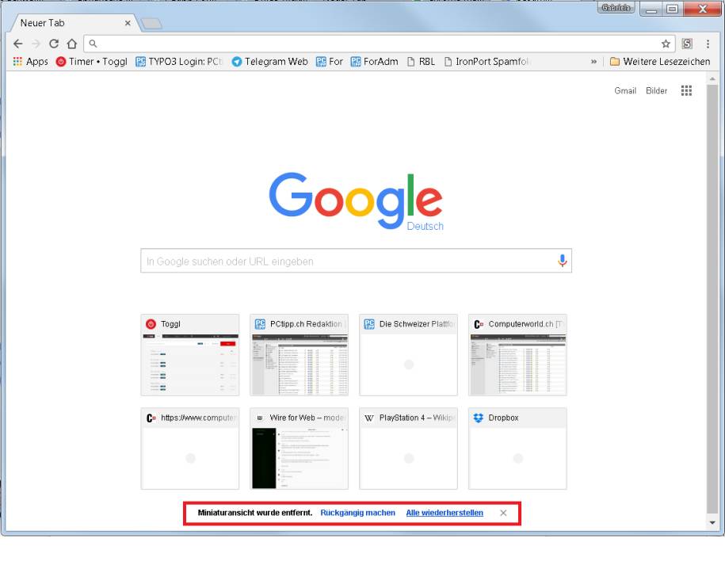Click Rückgängig machen to undo removal
The width and height of the screenshot is (725, 588).
[358, 513]
